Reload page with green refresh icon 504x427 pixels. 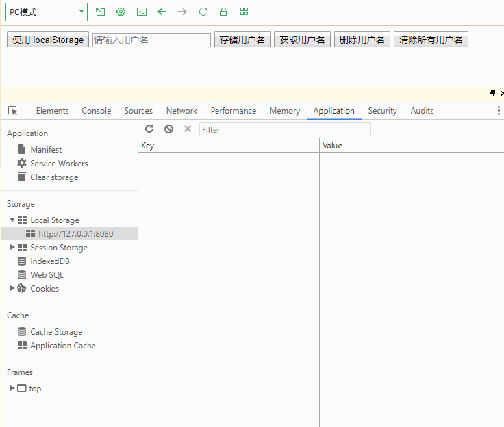point(203,12)
